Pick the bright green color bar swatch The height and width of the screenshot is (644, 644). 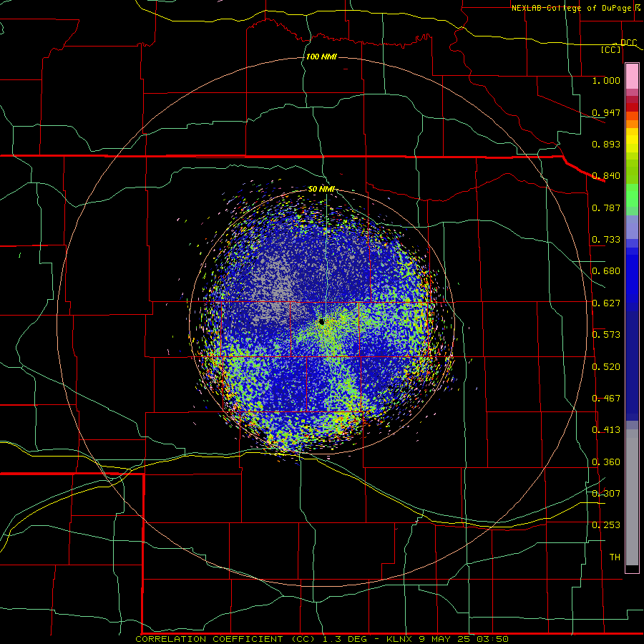coord(632,195)
